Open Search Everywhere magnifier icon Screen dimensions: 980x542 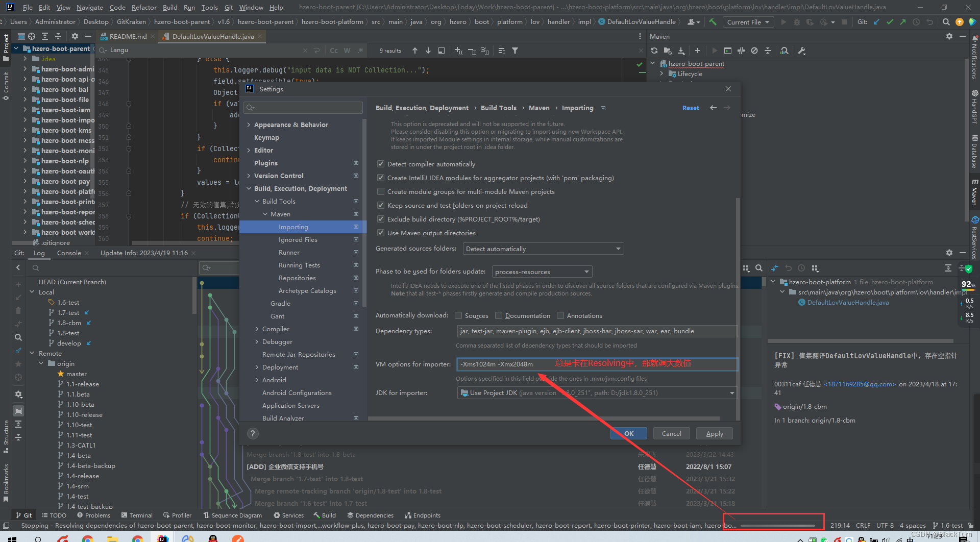[946, 22]
